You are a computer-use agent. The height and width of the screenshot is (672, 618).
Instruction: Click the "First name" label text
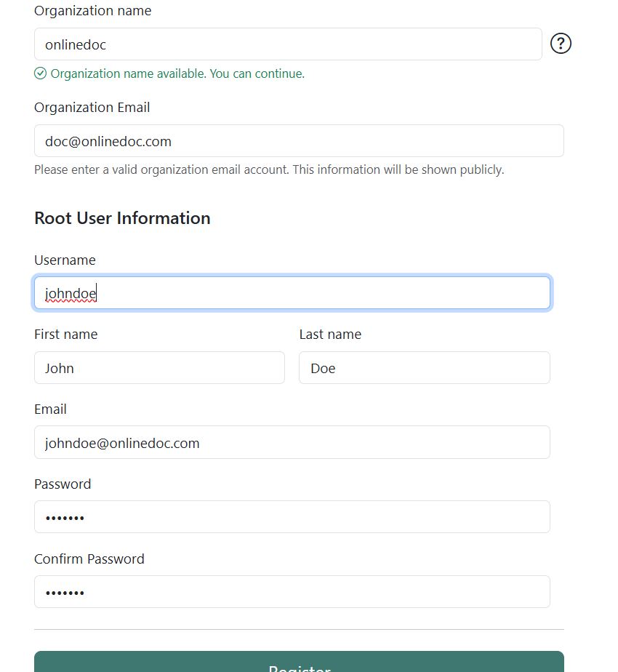[65, 335]
